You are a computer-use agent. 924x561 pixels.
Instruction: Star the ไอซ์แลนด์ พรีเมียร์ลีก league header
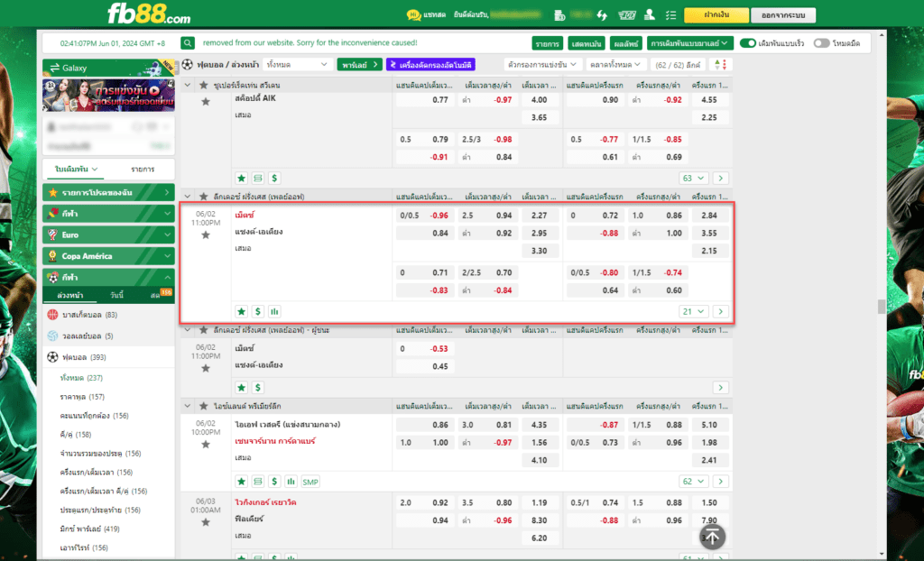coord(204,406)
